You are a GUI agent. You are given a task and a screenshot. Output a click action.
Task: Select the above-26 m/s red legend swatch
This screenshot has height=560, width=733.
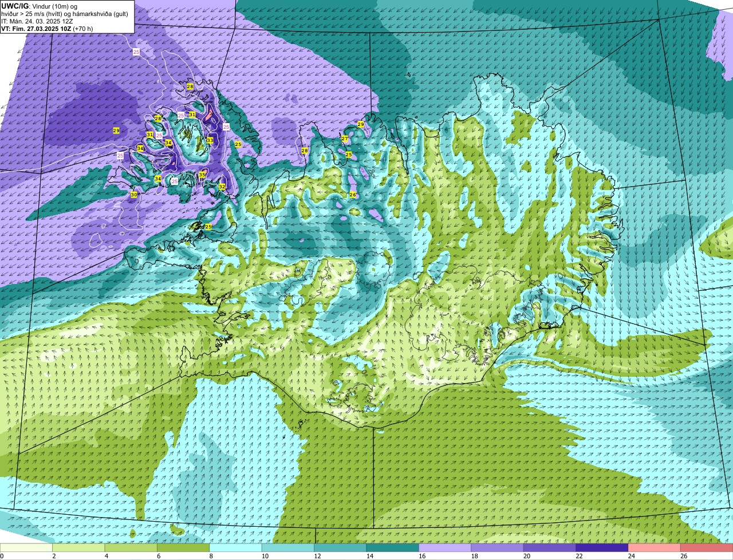[707, 547]
